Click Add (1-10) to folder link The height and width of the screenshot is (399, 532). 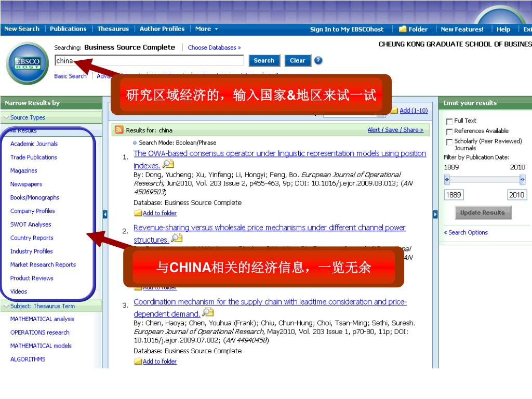[414, 110]
